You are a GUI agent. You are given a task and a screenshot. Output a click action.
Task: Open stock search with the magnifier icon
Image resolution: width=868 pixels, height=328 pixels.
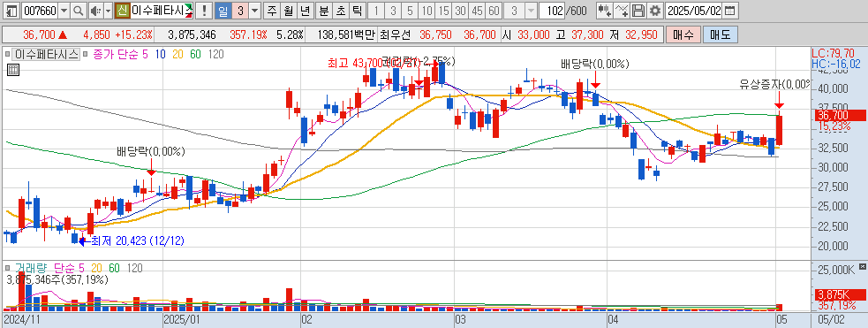(78, 11)
